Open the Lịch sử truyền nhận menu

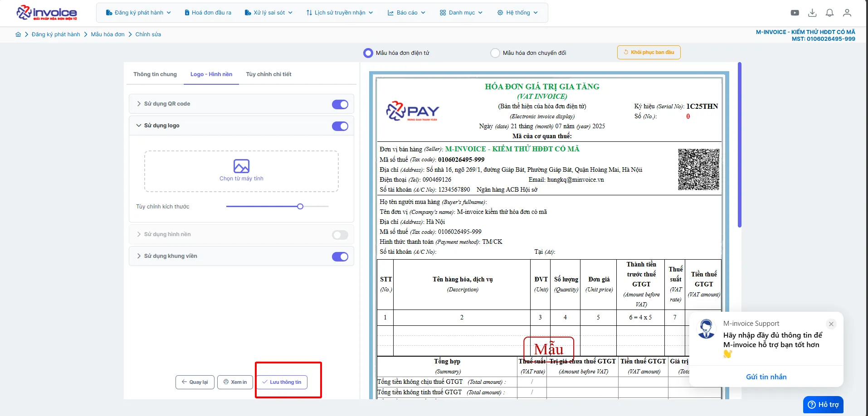[x=340, y=13]
